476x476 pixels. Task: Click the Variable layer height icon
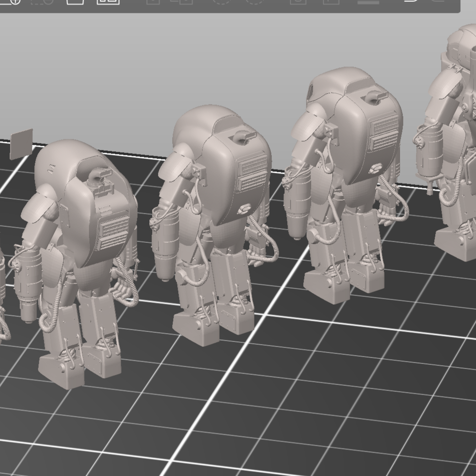click(368, 1)
